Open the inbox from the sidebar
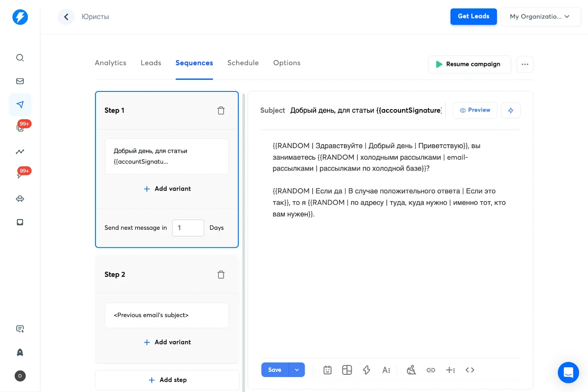The height and width of the screenshot is (392, 588). point(20,81)
